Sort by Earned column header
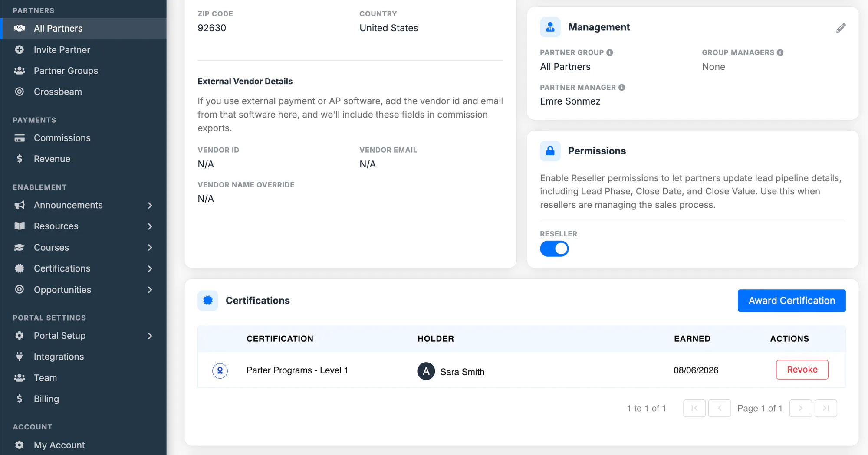 tap(692, 339)
